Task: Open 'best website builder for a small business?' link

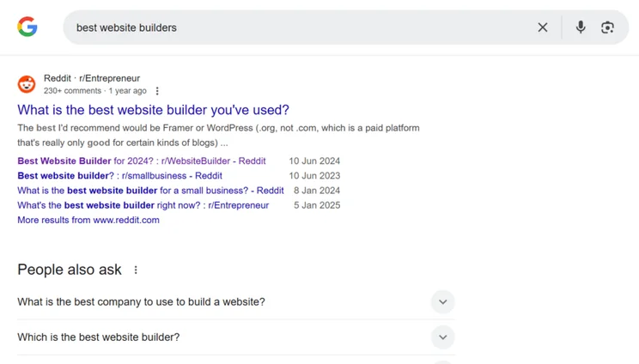Action: (150, 190)
